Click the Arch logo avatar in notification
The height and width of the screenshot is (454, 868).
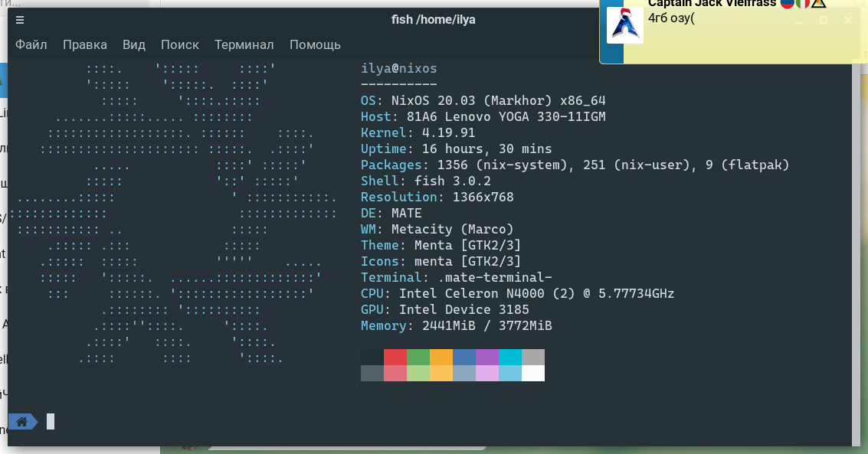click(x=625, y=25)
